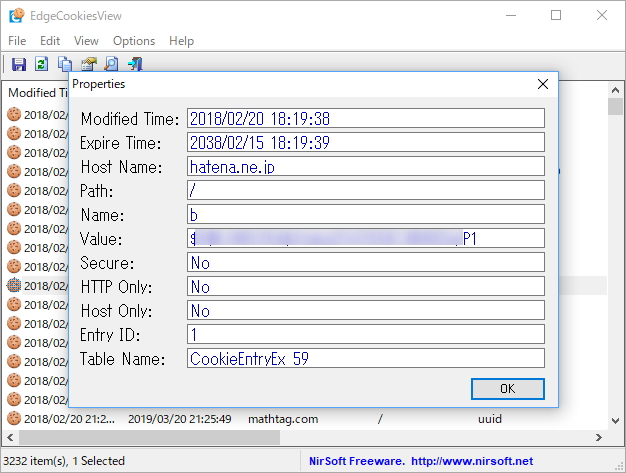
Task: Click the right arrow of horizontal scrollbar
Action: pos(598,437)
